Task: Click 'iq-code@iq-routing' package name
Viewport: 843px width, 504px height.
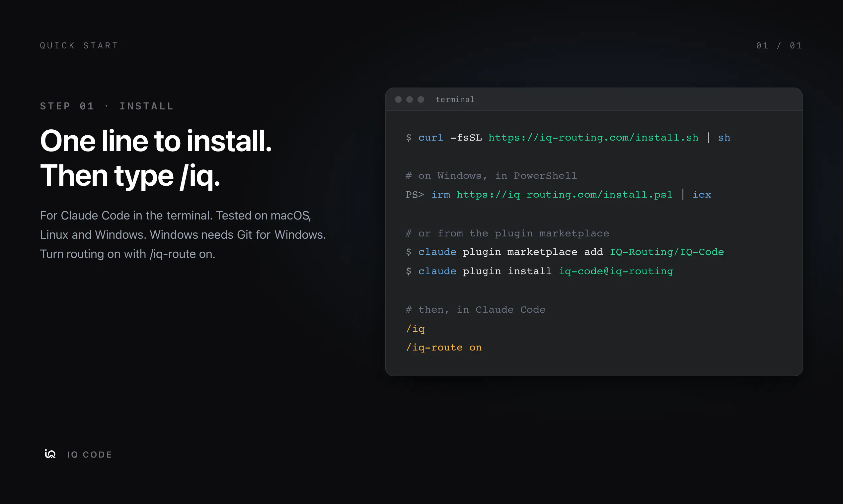Action: 616,271
